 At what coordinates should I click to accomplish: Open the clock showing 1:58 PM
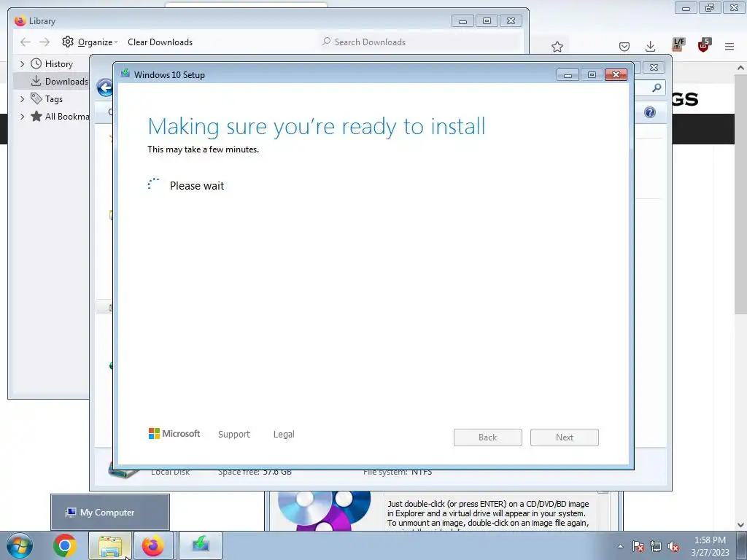710,546
